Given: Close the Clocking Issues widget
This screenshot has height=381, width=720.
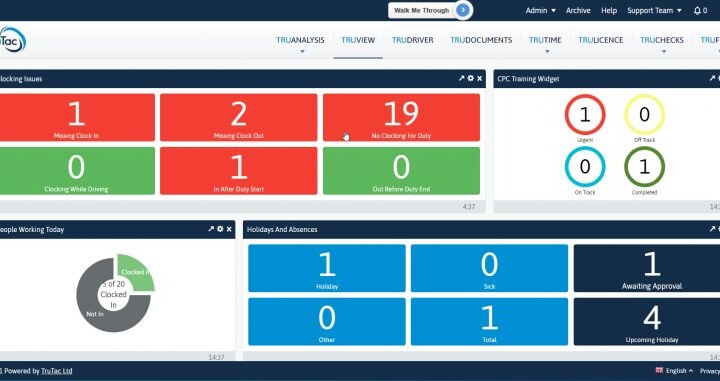Looking at the screenshot, I should (x=479, y=78).
